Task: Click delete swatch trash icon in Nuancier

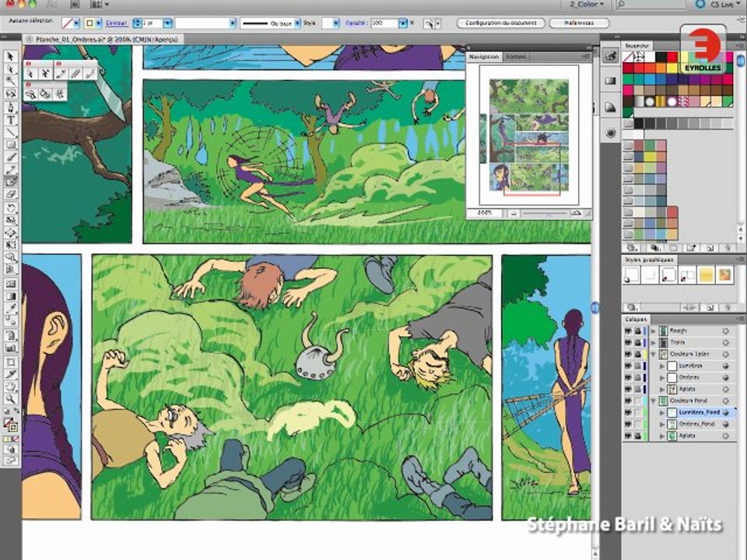Action: coord(727,248)
